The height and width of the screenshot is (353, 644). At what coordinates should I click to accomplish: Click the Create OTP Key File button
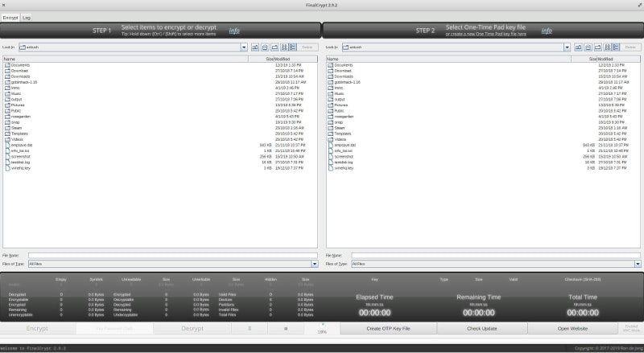coord(388,329)
